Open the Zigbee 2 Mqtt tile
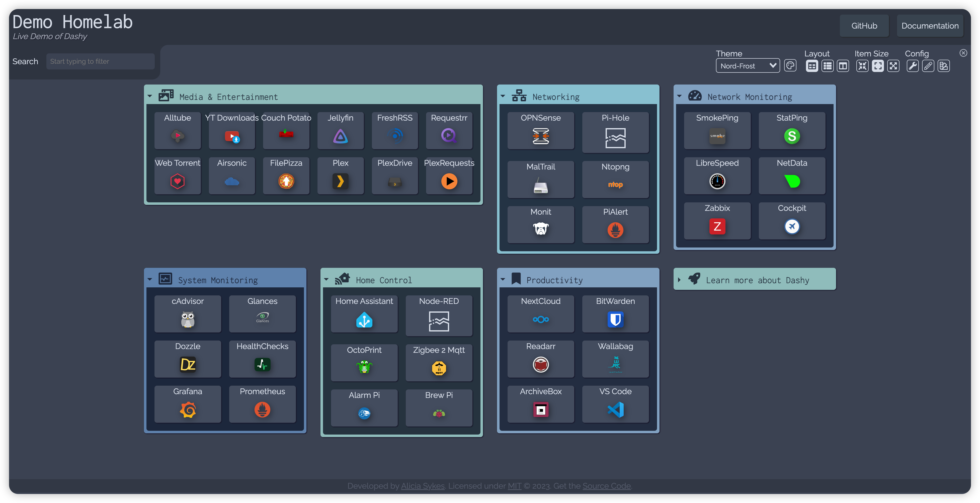The height and width of the screenshot is (503, 980). click(x=439, y=363)
